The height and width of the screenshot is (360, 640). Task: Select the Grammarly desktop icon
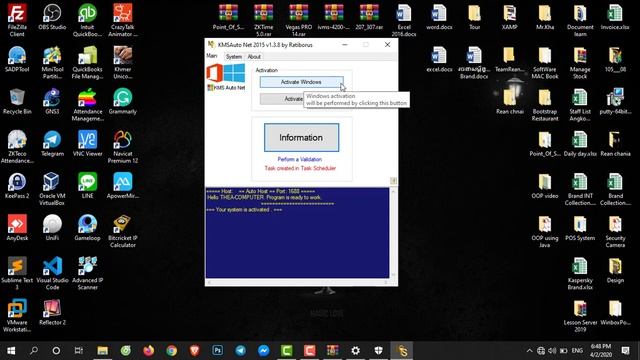pos(122,102)
